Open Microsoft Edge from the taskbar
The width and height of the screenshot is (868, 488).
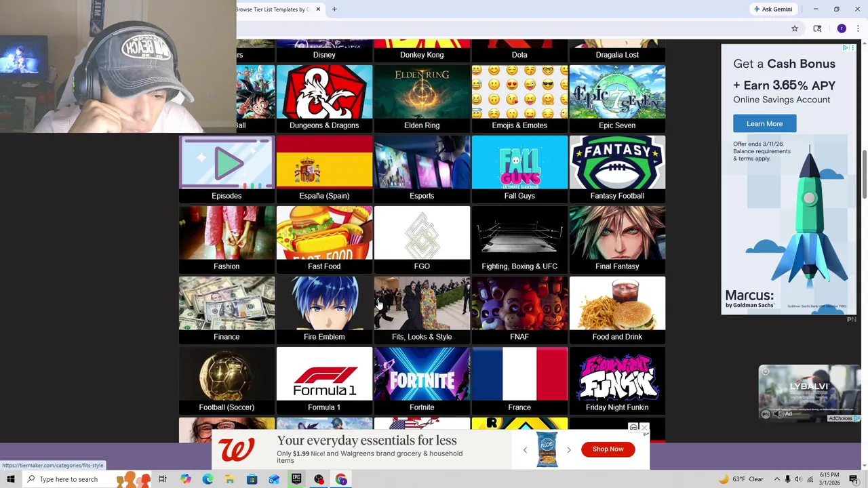(x=208, y=479)
